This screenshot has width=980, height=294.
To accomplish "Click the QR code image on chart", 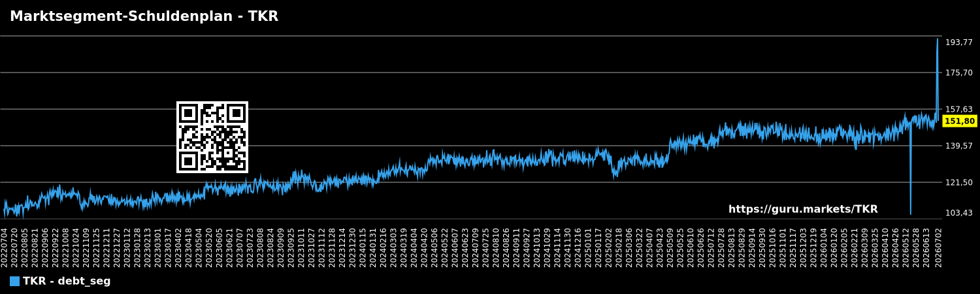I will click(x=212, y=137).
